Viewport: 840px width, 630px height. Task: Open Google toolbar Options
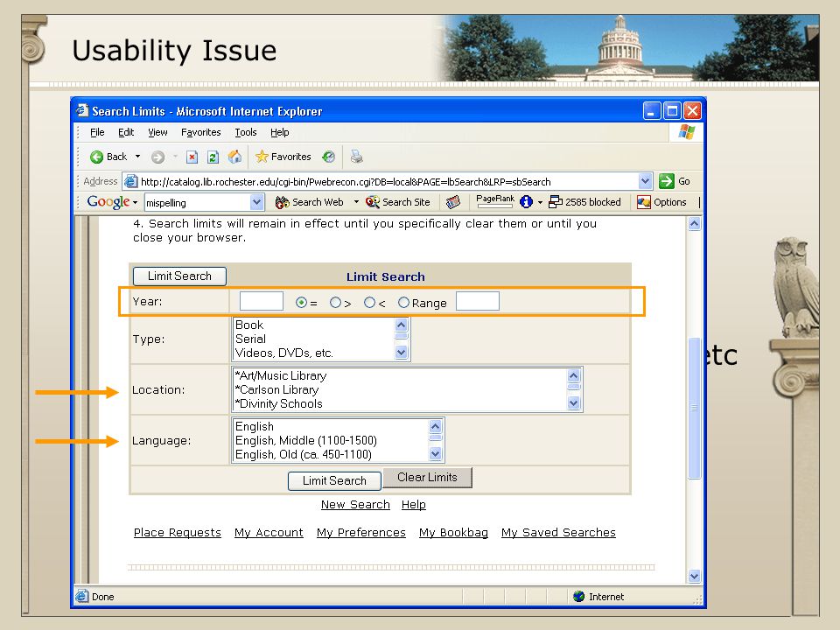[x=661, y=202]
